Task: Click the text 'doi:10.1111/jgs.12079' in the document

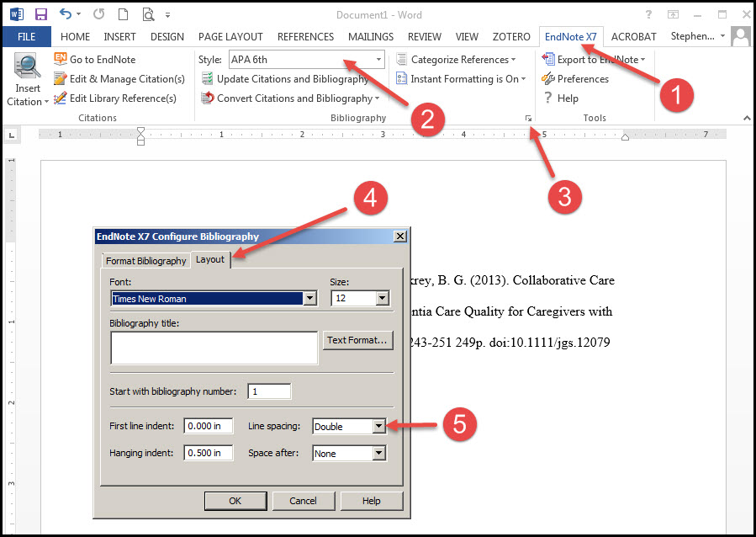Action: click(550, 343)
